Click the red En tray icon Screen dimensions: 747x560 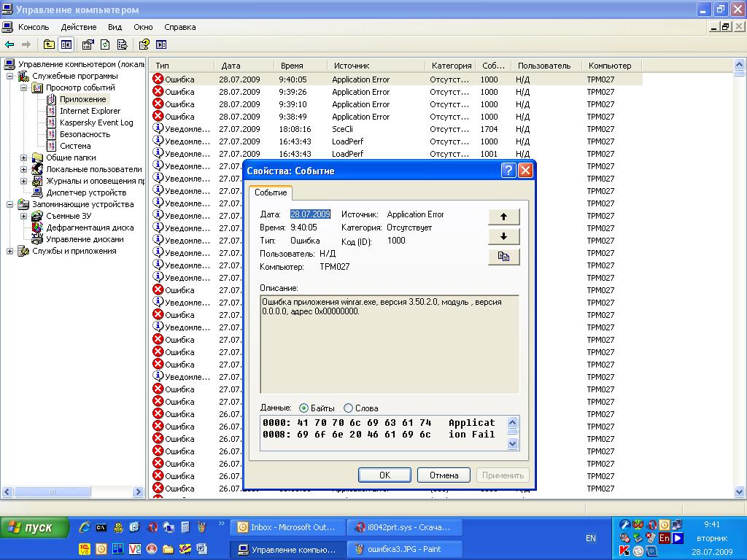[x=665, y=538]
